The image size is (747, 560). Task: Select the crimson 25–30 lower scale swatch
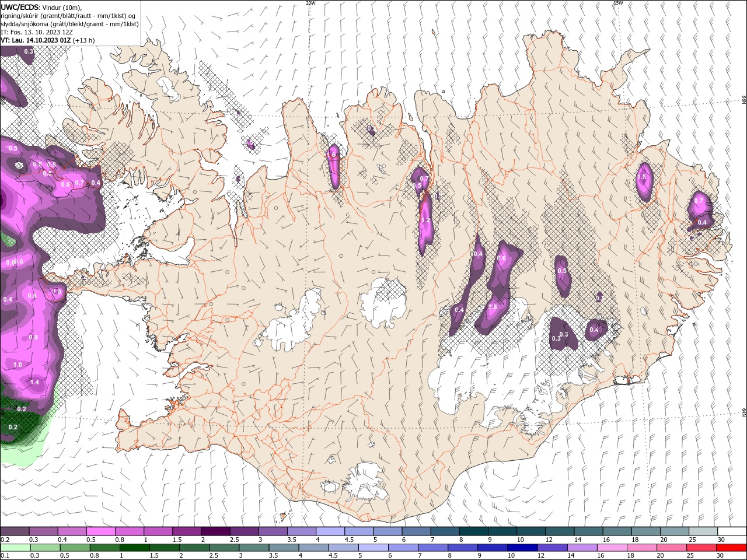(x=701, y=548)
